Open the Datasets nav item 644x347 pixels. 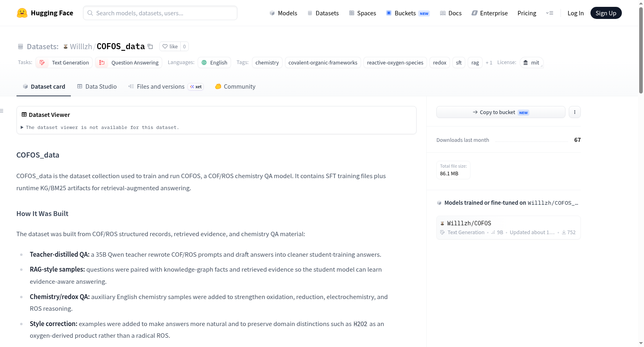323,13
